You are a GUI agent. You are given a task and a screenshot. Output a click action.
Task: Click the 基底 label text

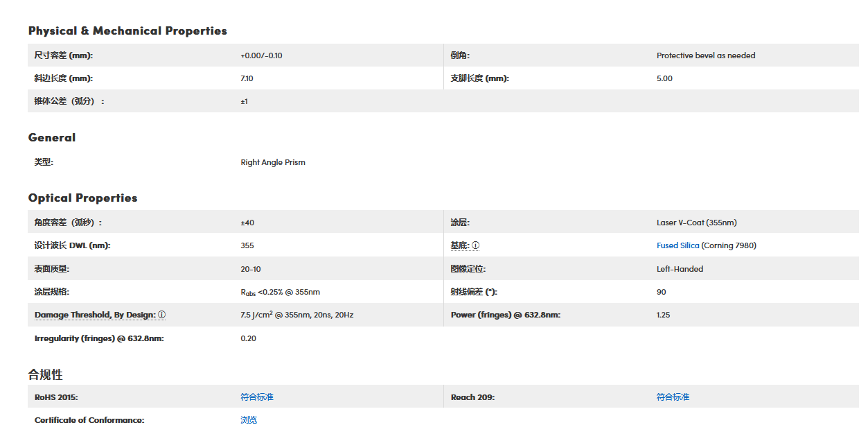[x=459, y=245]
